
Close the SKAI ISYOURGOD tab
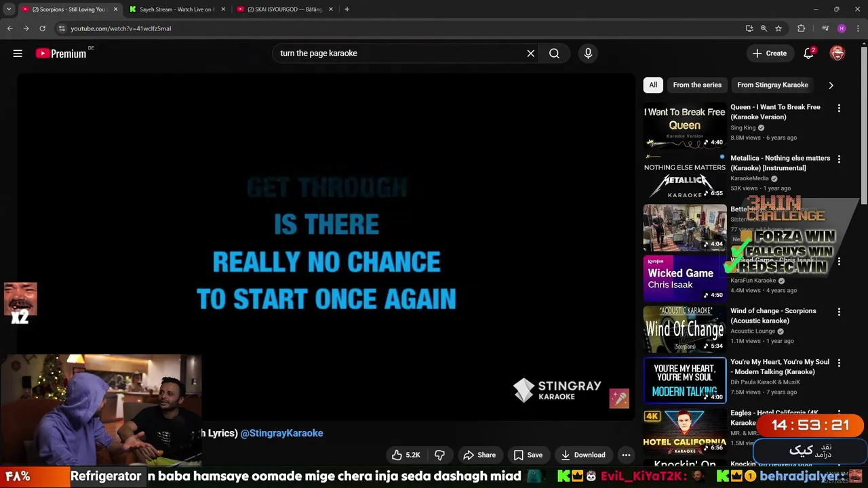(x=331, y=9)
